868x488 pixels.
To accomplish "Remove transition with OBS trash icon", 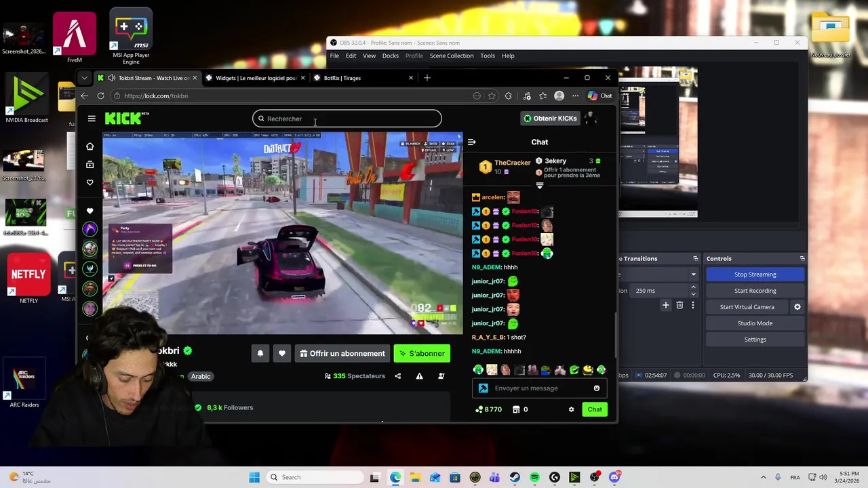I will 679,305.
